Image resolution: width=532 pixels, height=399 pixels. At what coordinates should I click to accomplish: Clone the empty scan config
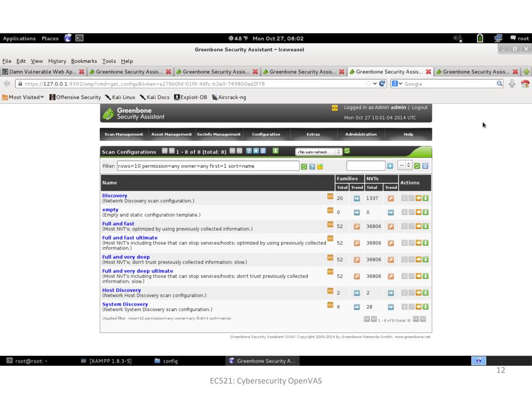pos(418,212)
